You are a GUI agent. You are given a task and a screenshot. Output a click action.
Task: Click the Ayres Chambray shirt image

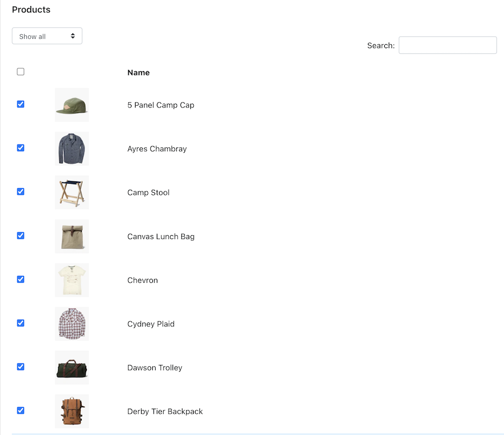(72, 149)
